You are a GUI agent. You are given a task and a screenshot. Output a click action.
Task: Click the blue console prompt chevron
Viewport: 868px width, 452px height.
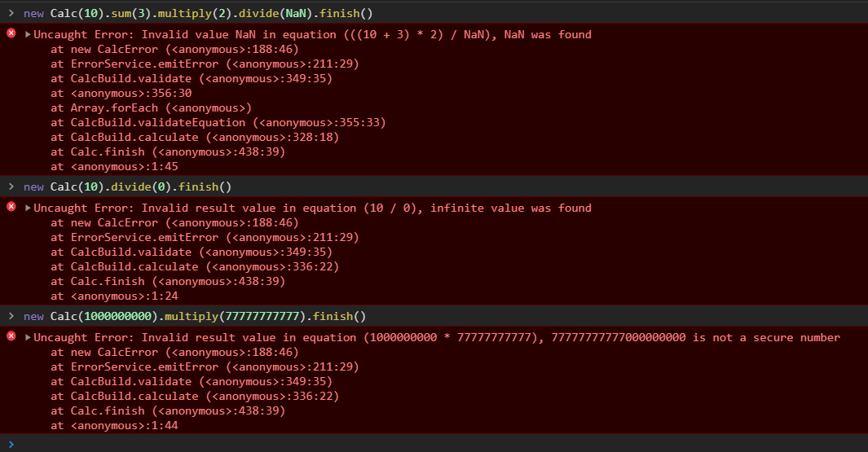[11, 444]
